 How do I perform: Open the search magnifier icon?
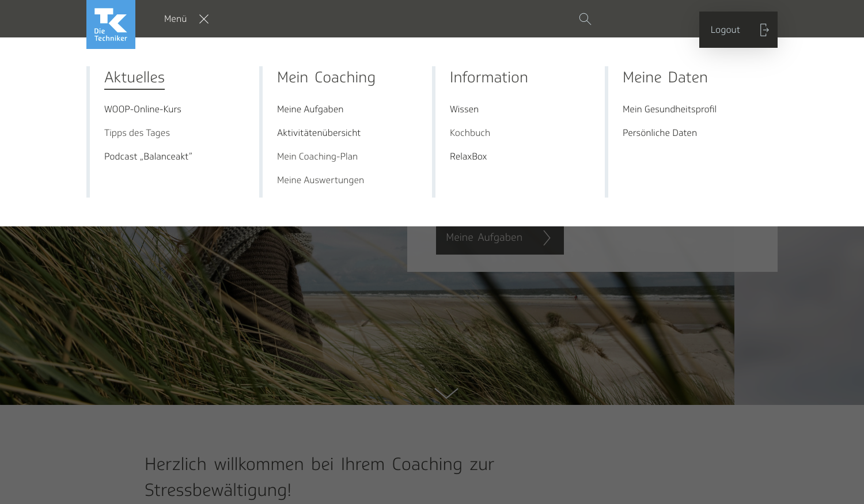point(585,19)
